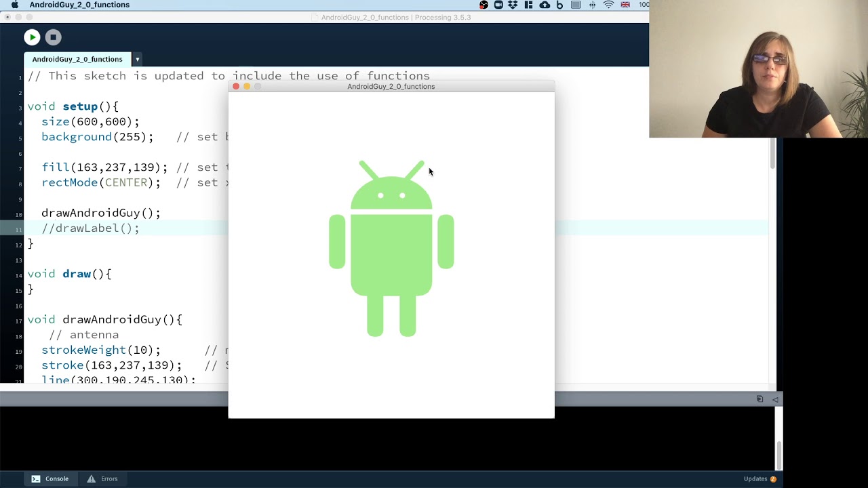
Task: Click the presenter webcam video thumbnail
Action: pyautogui.click(x=758, y=68)
